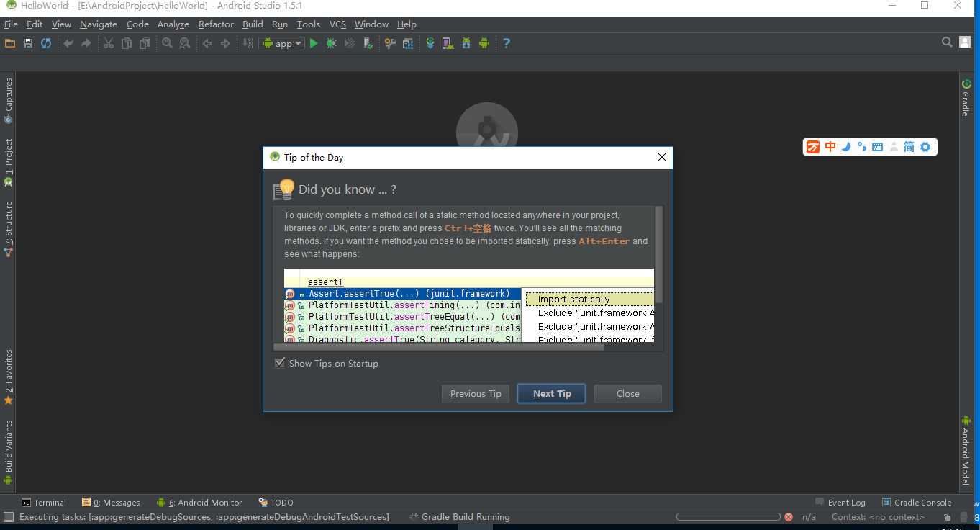Click the Paste clipboard icon

click(x=145, y=43)
